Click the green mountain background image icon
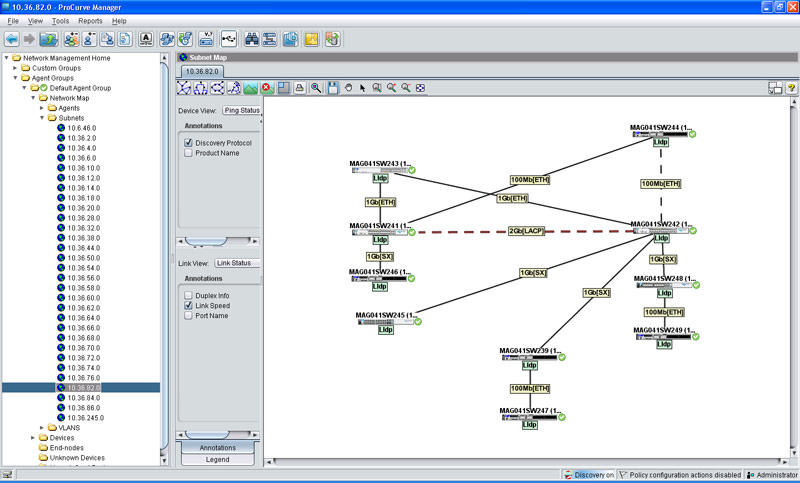 (x=251, y=88)
